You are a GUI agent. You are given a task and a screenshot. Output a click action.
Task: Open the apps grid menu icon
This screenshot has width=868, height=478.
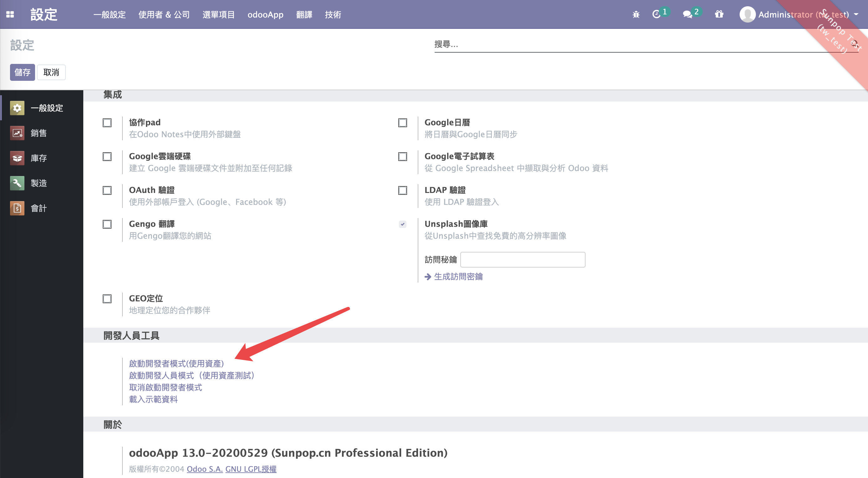tap(10, 14)
